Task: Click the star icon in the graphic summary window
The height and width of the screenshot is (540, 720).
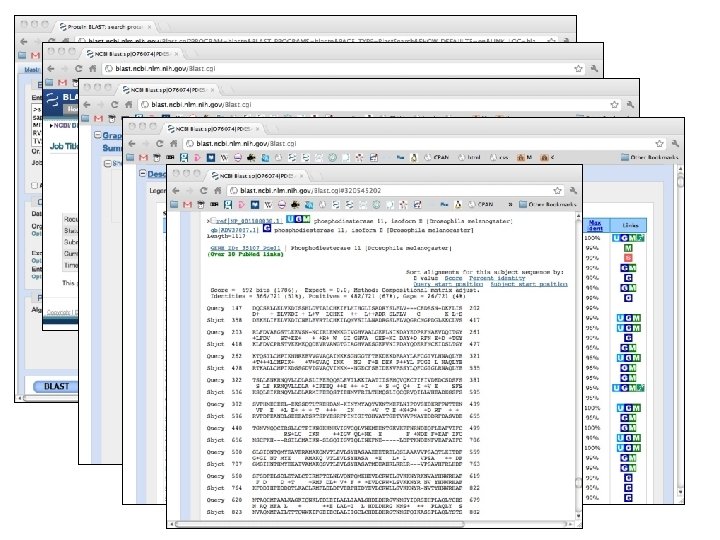Action: [x=614, y=105]
